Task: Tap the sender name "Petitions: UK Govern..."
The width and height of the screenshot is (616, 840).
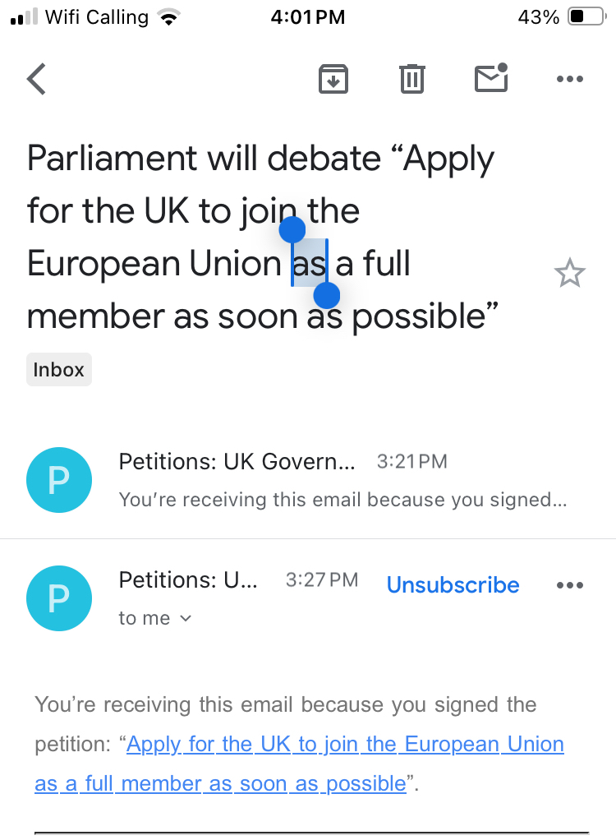Action: tap(237, 462)
